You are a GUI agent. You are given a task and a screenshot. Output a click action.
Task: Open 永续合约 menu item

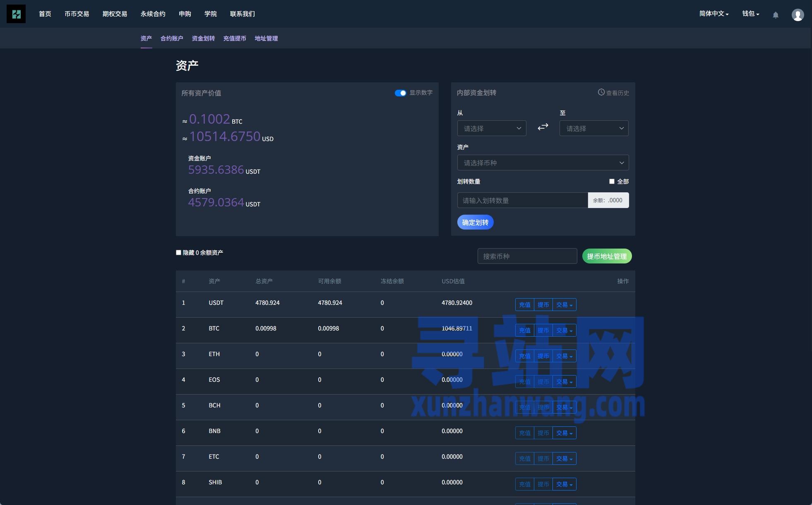(153, 14)
